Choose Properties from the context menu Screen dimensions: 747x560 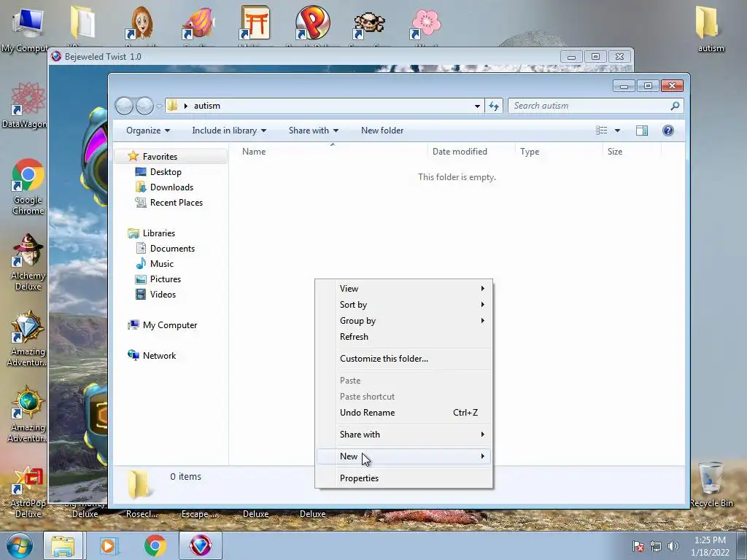[404, 478]
